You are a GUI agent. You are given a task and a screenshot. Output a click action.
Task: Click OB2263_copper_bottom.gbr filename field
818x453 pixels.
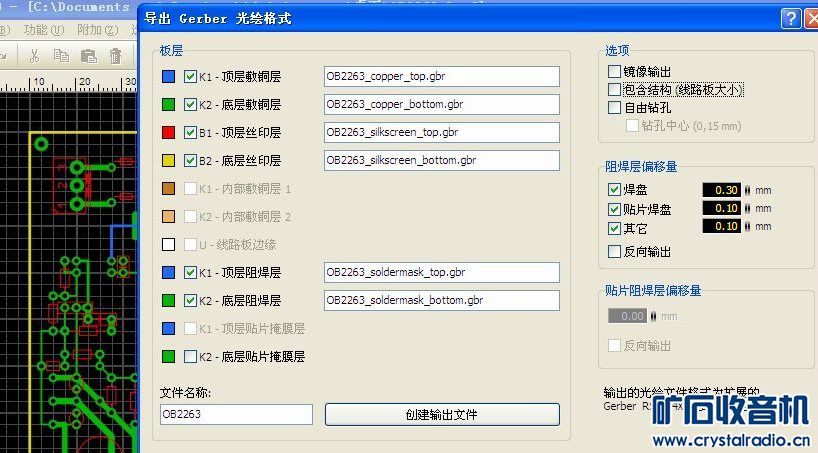(442, 104)
